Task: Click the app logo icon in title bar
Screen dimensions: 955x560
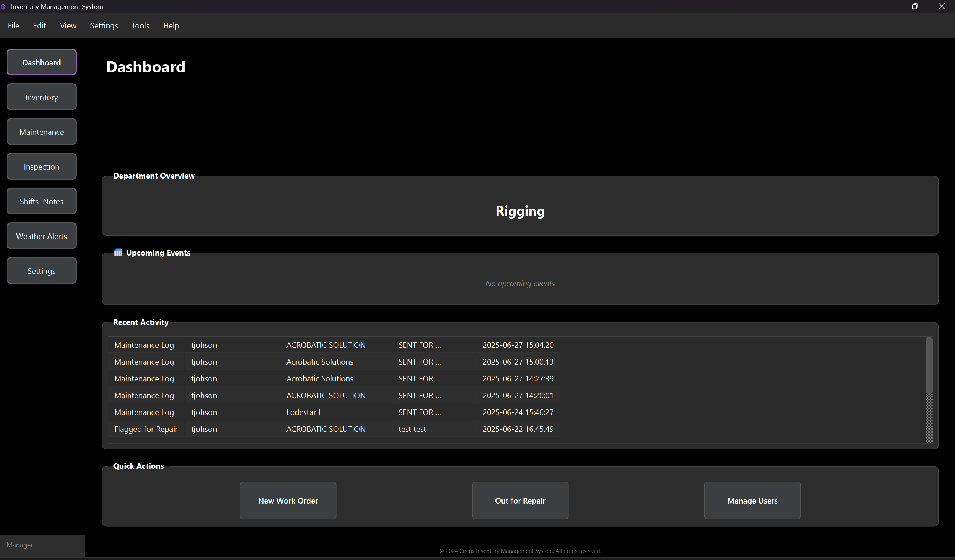Action: click(3, 6)
